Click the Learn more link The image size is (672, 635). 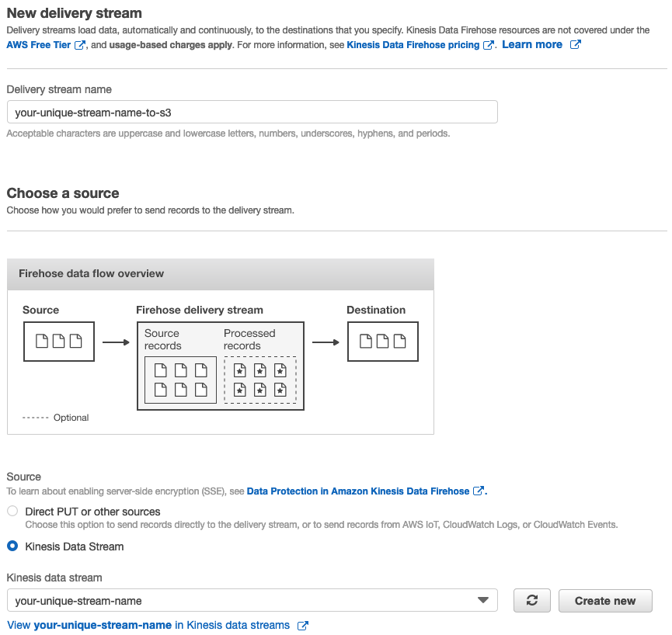[x=531, y=44]
